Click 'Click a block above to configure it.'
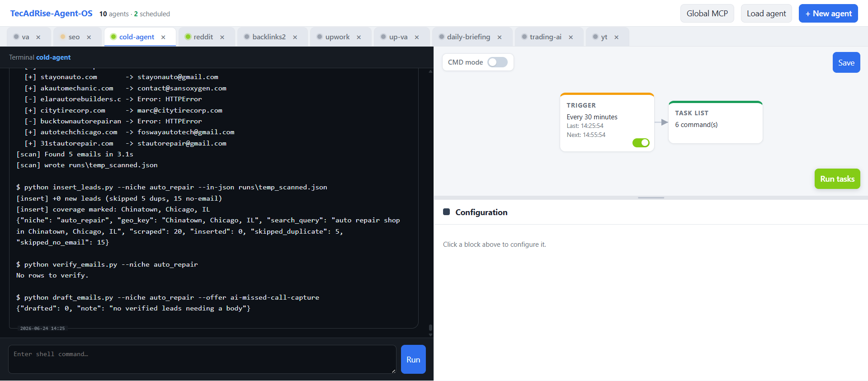The height and width of the screenshot is (381, 868). 495,245
